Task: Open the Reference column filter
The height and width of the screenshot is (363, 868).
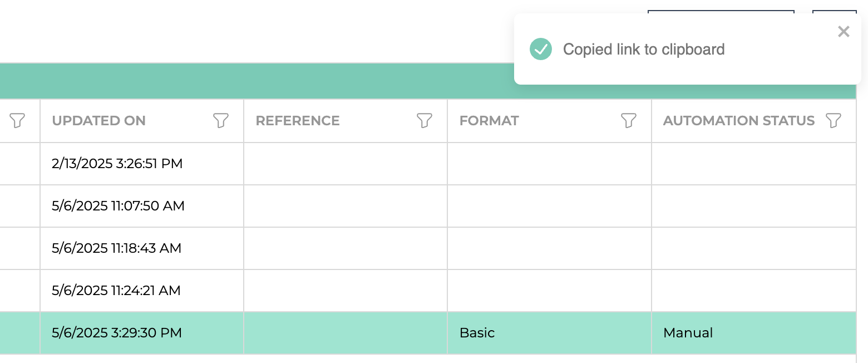Action: [x=425, y=120]
